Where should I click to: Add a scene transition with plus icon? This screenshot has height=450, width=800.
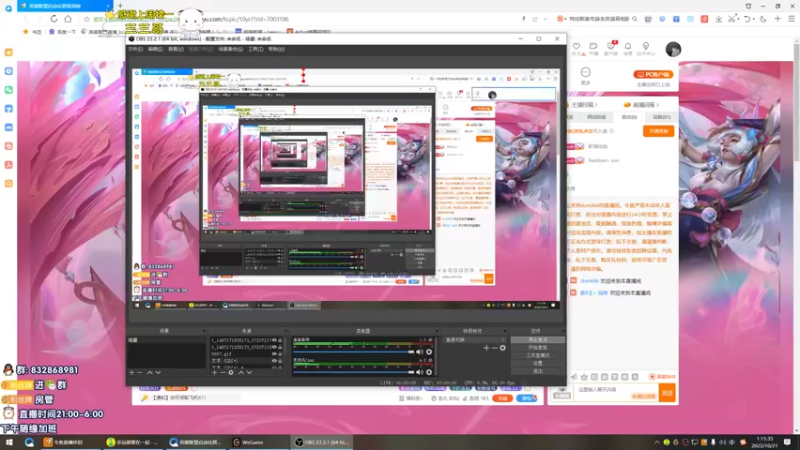pyautogui.click(x=486, y=348)
